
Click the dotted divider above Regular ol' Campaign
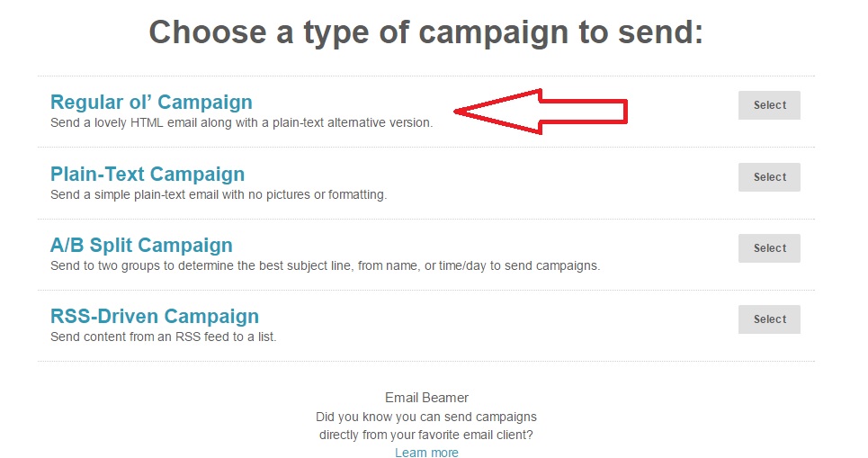coord(425,76)
